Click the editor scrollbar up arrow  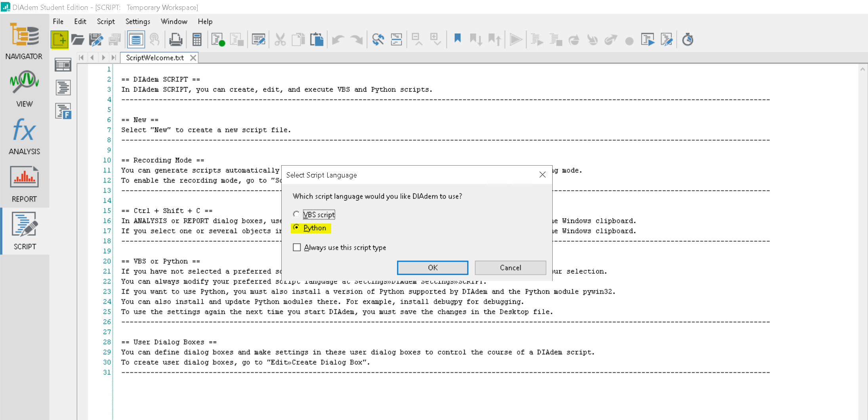click(x=862, y=69)
